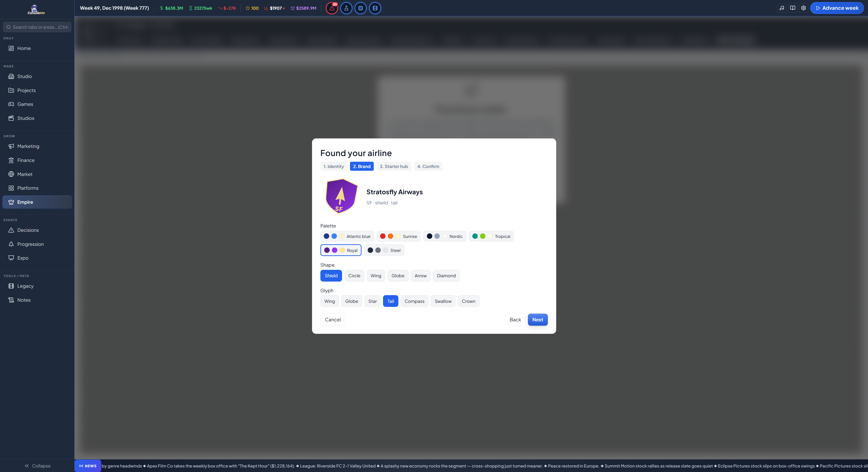Pick the Royal palette
868x472 pixels.
pyautogui.click(x=341, y=250)
